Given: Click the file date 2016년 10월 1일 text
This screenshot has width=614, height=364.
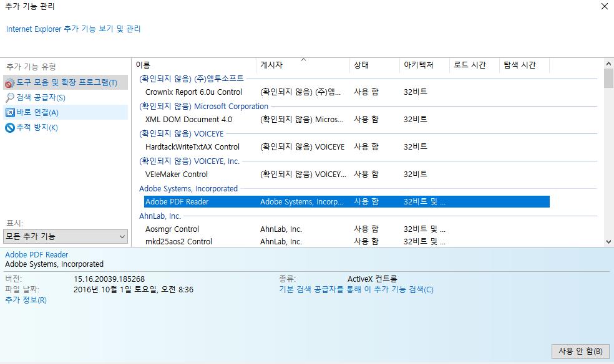Looking at the screenshot, I should (134, 290).
